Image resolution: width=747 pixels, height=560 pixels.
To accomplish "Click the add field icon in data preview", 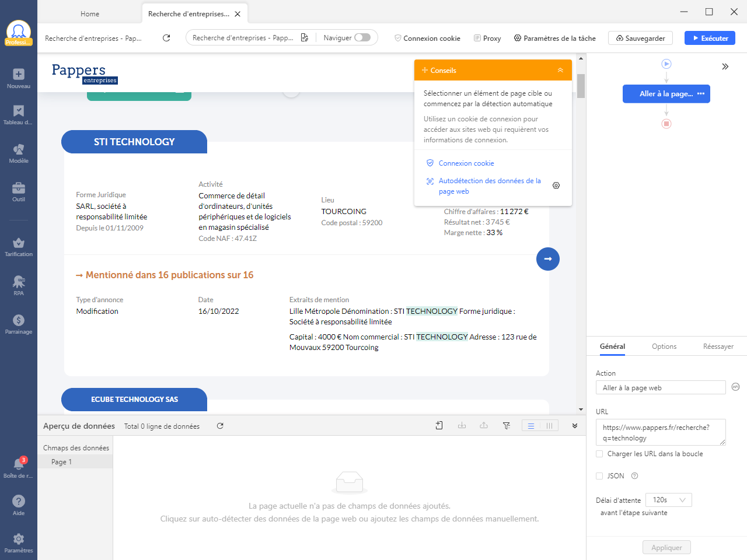I will (x=439, y=426).
